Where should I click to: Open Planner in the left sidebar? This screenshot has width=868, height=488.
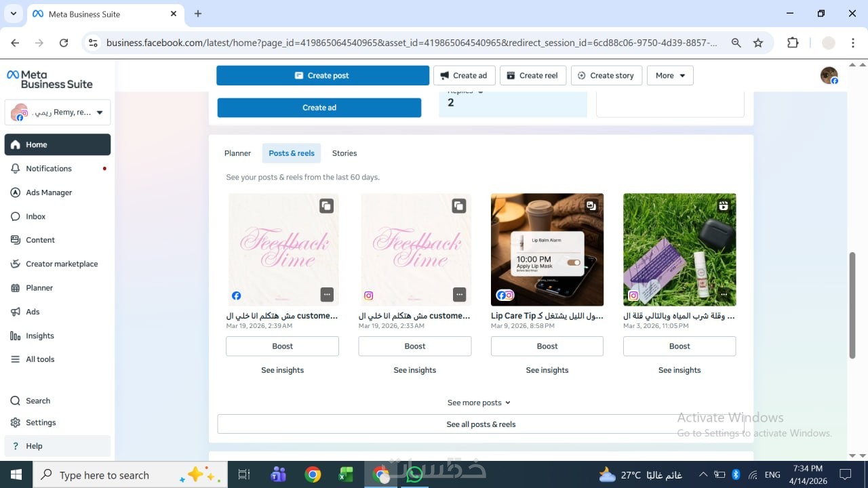(58, 287)
